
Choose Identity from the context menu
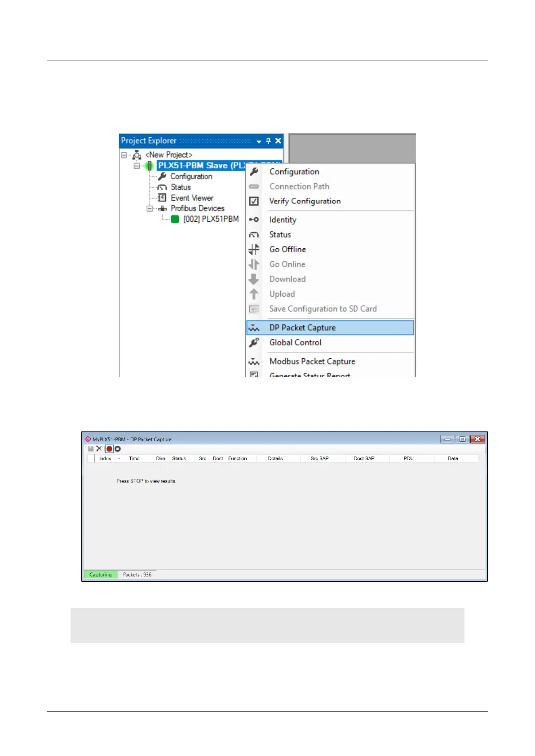[283, 220]
